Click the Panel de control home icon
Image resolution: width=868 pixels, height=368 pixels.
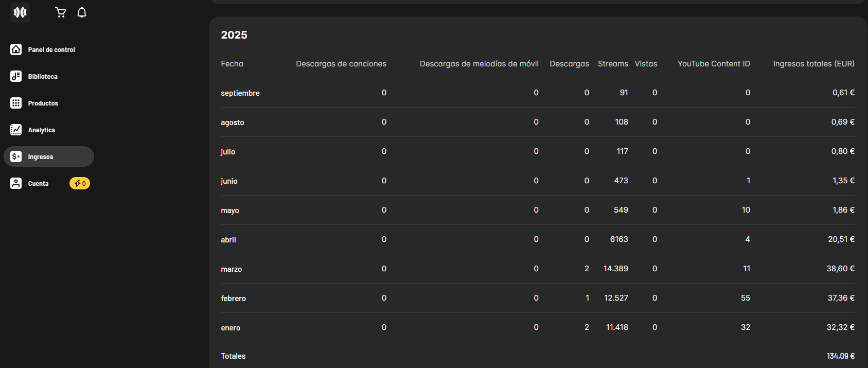16,49
